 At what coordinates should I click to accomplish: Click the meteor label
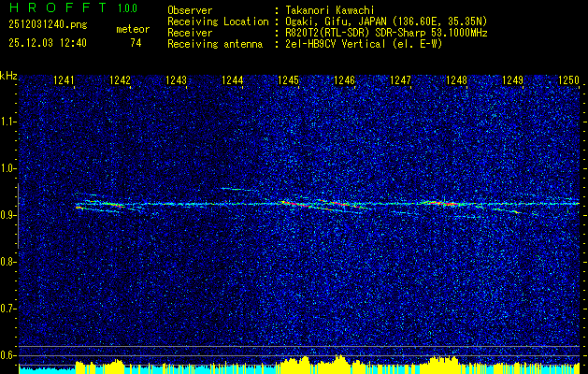click(133, 29)
